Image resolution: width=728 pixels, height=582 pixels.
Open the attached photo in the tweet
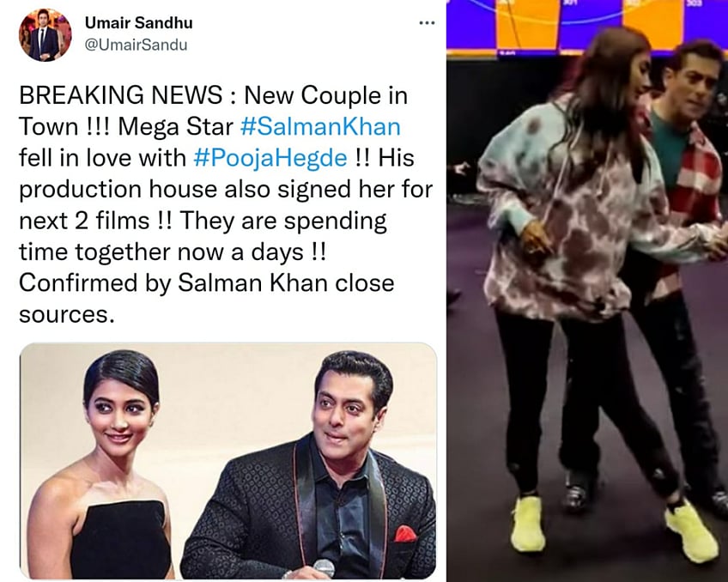[228, 461]
